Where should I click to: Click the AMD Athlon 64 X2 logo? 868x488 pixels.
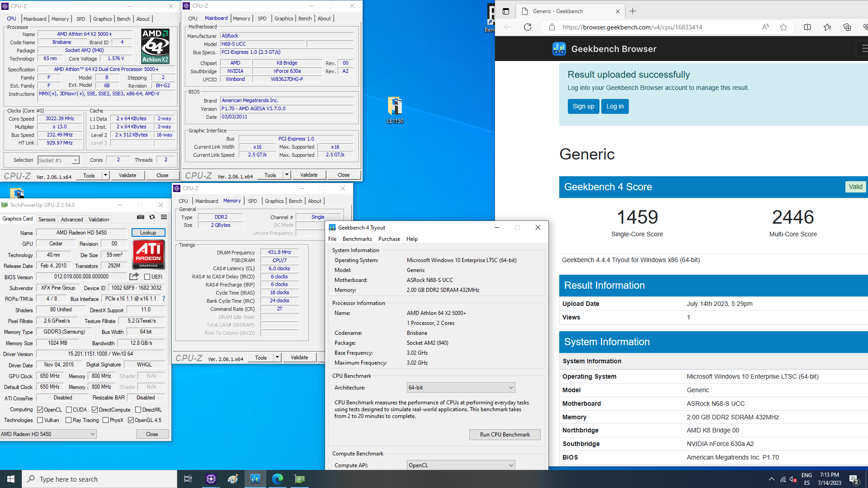pyautogui.click(x=155, y=46)
